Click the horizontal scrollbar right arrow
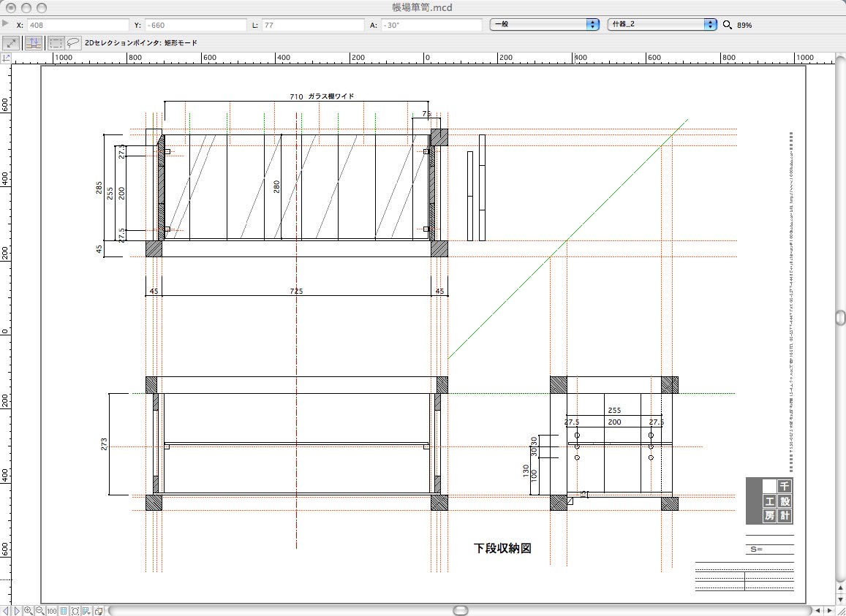This screenshot has width=846, height=616. click(829, 611)
